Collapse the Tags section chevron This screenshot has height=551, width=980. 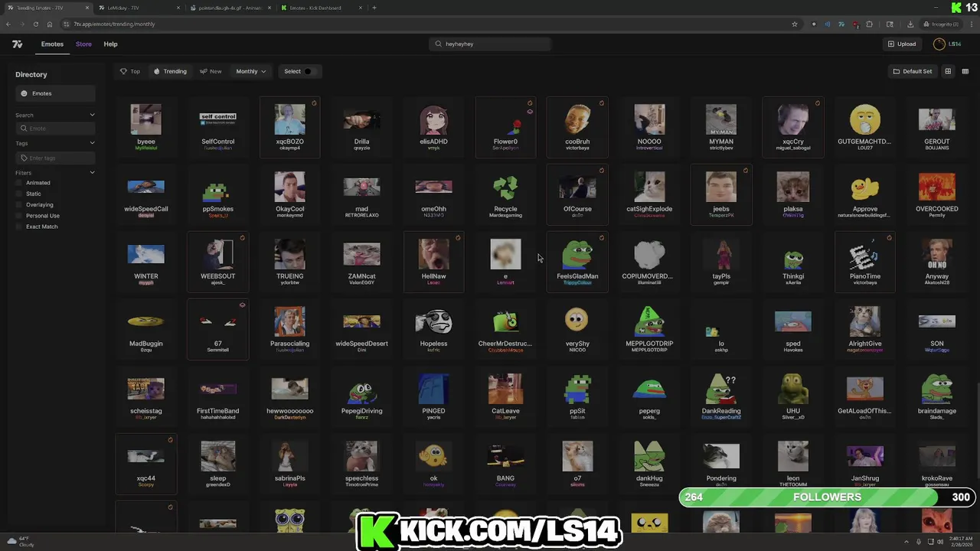click(x=92, y=143)
